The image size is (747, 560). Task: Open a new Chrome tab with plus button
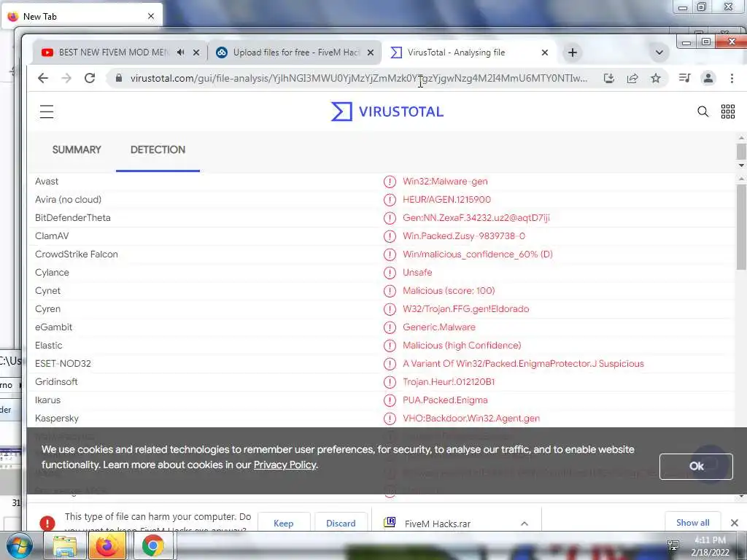(573, 52)
